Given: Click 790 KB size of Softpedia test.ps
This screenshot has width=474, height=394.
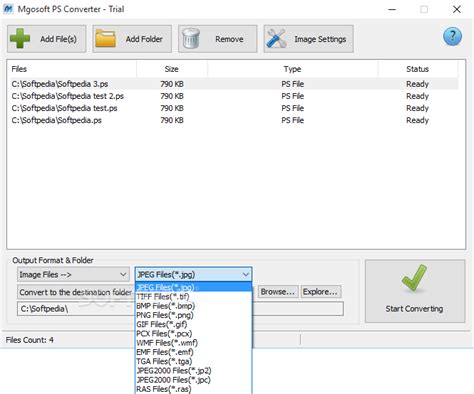Looking at the screenshot, I should [x=172, y=108].
